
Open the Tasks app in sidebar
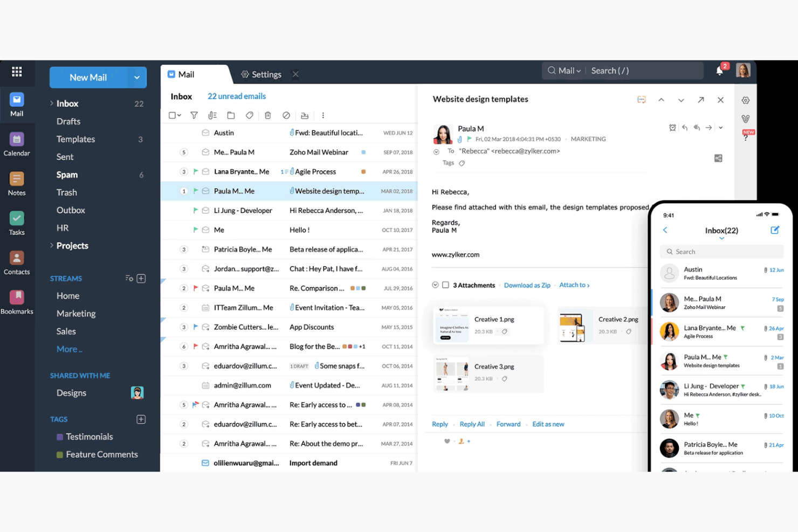pyautogui.click(x=17, y=224)
